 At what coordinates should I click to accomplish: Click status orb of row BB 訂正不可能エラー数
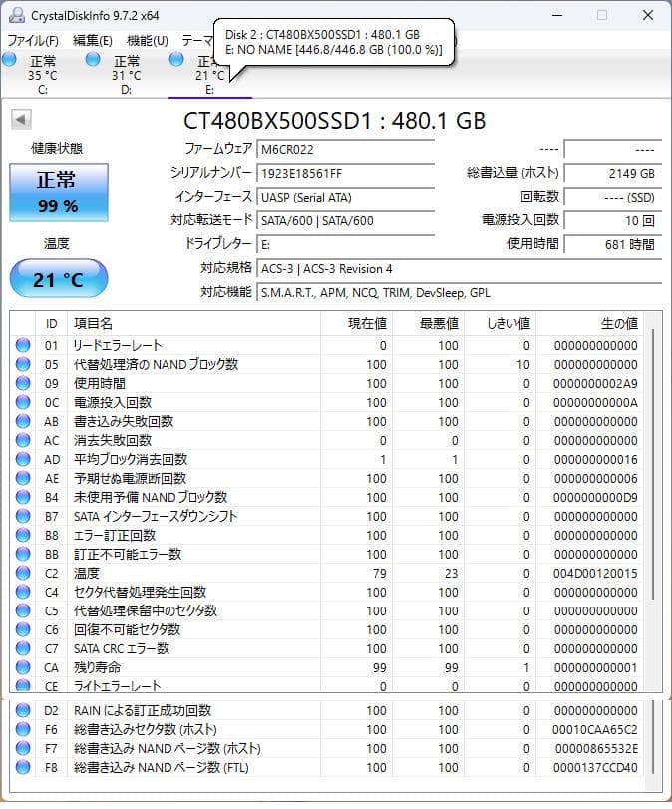[x=23, y=554]
